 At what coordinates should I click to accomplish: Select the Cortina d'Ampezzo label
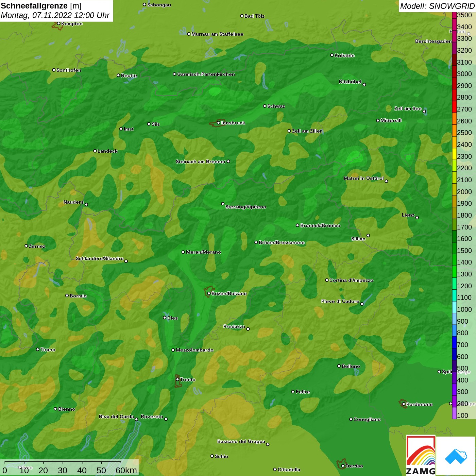tap(351, 280)
